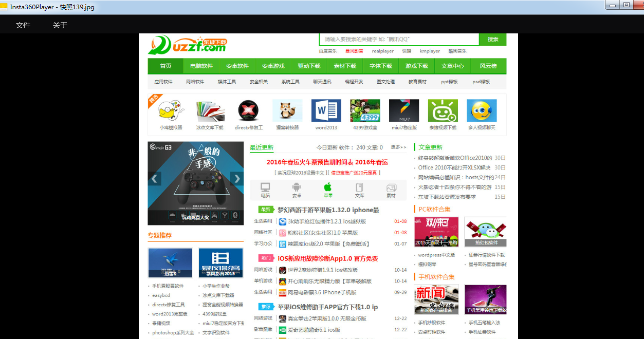Click the 世界2魔物狩猎 game icon
This screenshot has height=339, width=644.
(282, 270)
